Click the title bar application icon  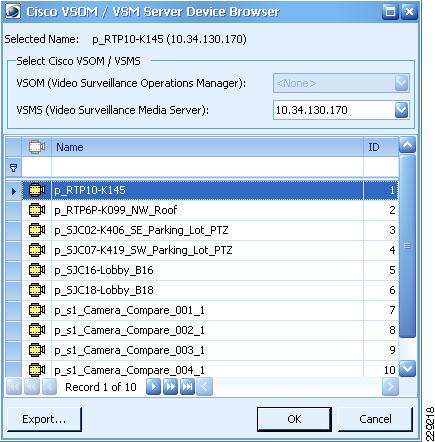pyautogui.click(x=13, y=12)
